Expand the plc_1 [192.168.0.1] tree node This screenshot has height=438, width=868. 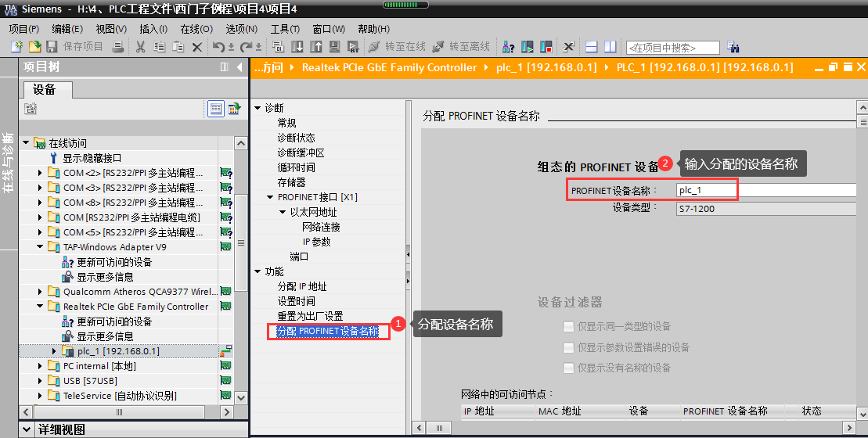point(54,351)
